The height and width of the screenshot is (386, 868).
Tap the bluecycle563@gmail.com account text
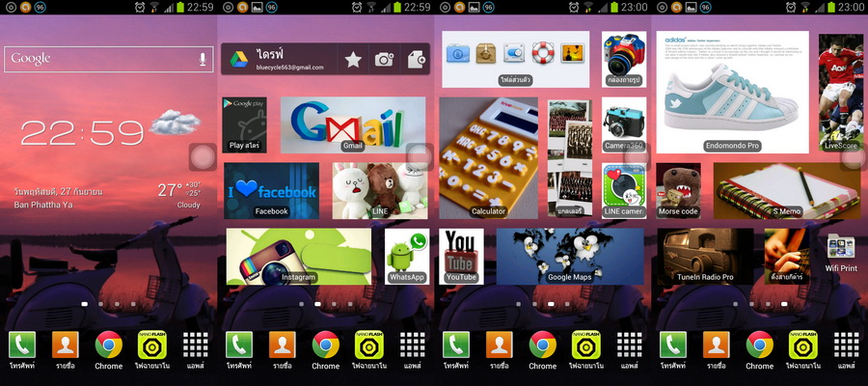(290, 67)
